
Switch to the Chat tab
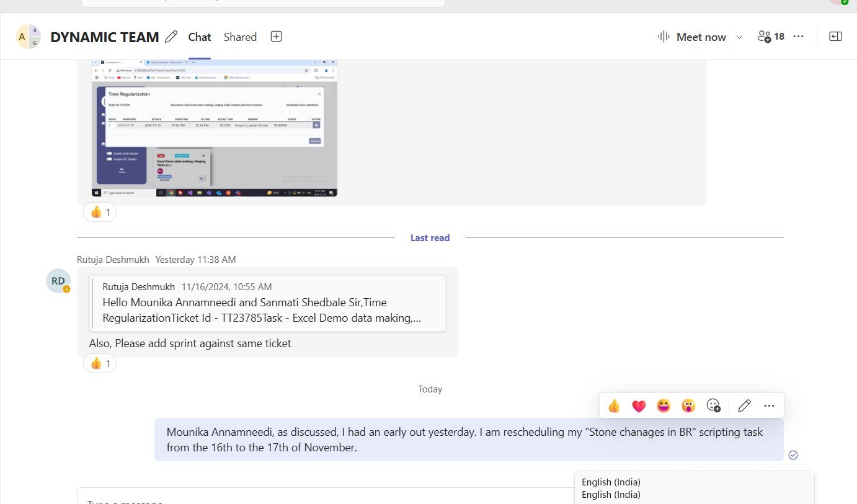[200, 37]
